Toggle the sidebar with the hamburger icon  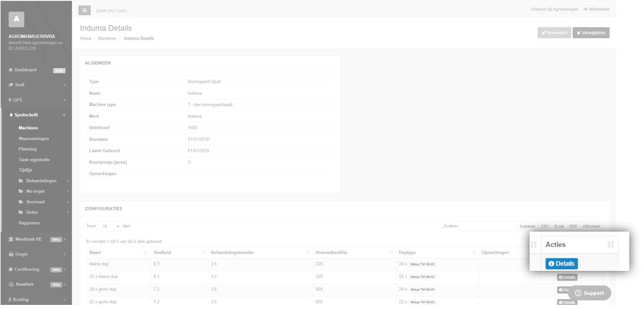[x=84, y=10]
